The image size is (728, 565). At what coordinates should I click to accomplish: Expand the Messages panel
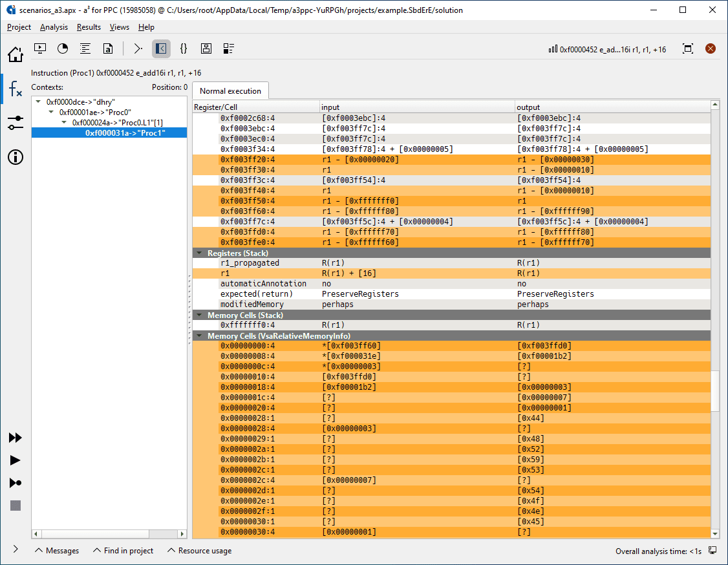(57, 551)
